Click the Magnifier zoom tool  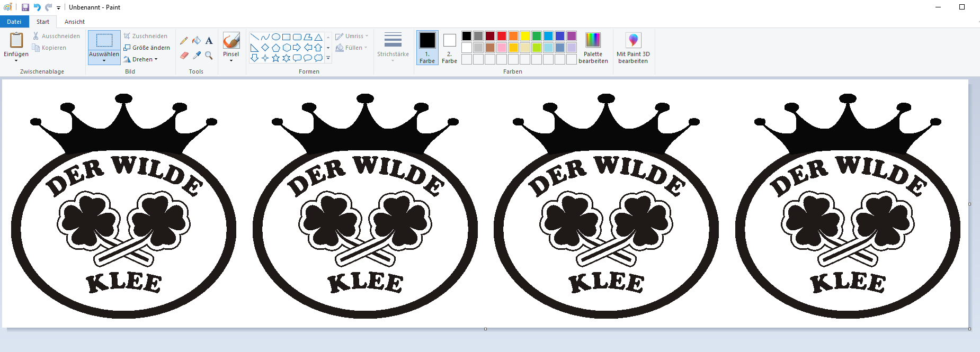click(209, 55)
